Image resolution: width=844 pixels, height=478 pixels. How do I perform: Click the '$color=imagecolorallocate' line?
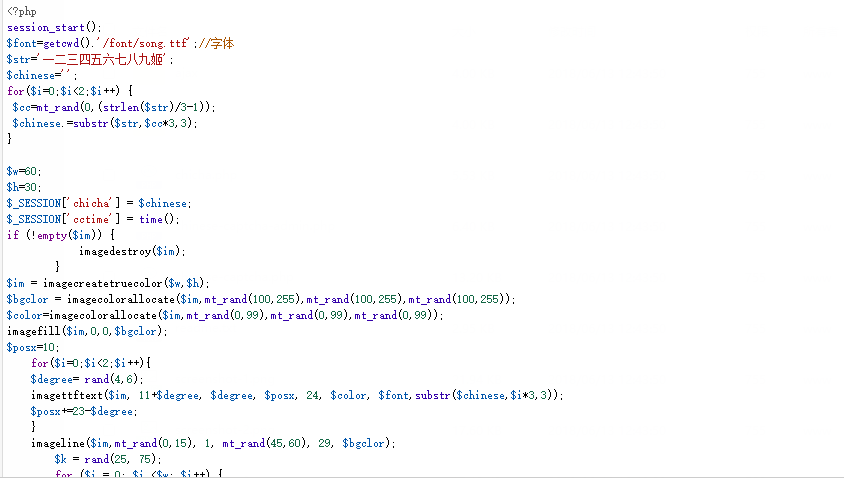click(225, 315)
